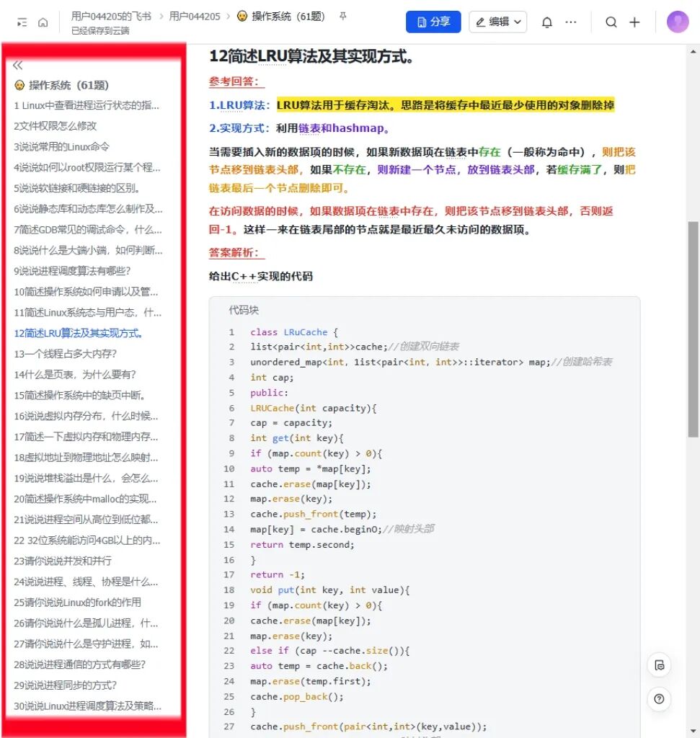
Task: Expand the 编辑 mode dropdown
Action: click(x=497, y=22)
